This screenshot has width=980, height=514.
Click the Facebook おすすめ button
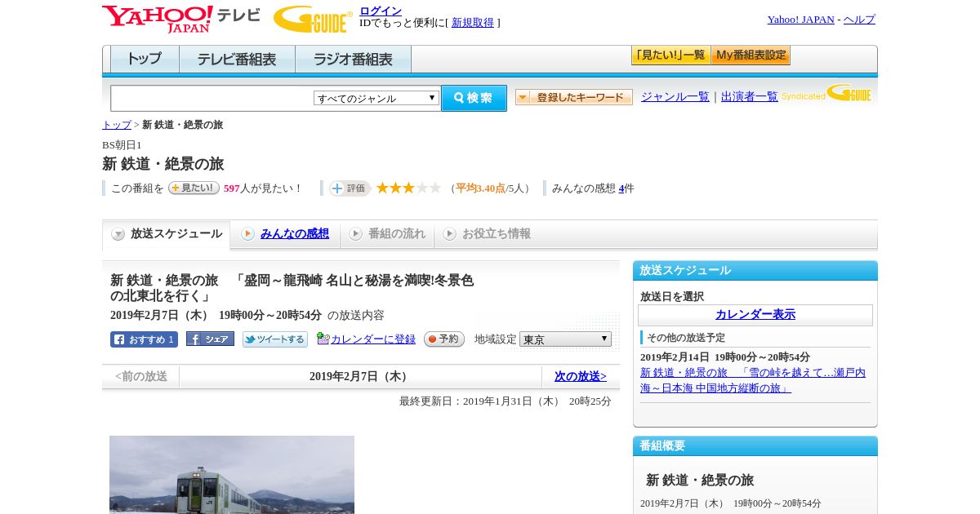coord(144,339)
